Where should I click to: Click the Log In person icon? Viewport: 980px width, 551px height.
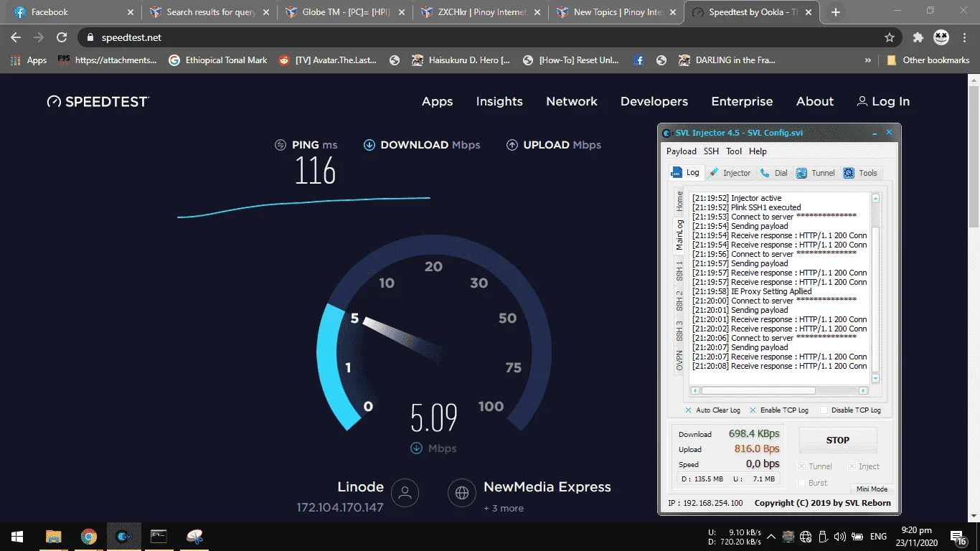862,102
